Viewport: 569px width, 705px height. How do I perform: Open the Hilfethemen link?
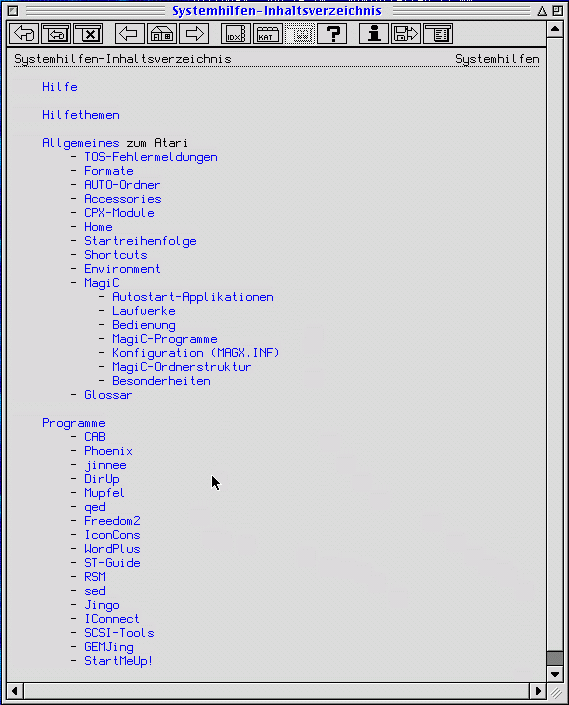(x=81, y=115)
